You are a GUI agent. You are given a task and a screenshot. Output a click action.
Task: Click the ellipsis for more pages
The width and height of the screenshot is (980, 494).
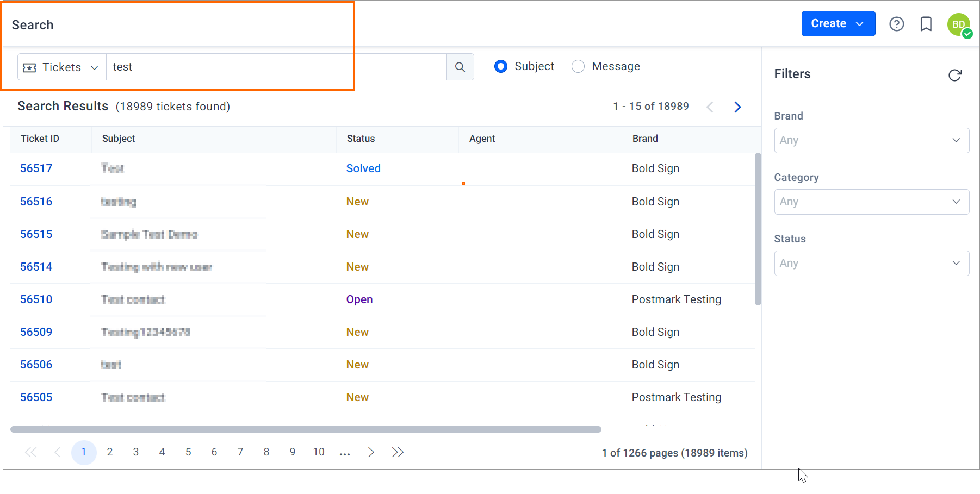tap(345, 453)
